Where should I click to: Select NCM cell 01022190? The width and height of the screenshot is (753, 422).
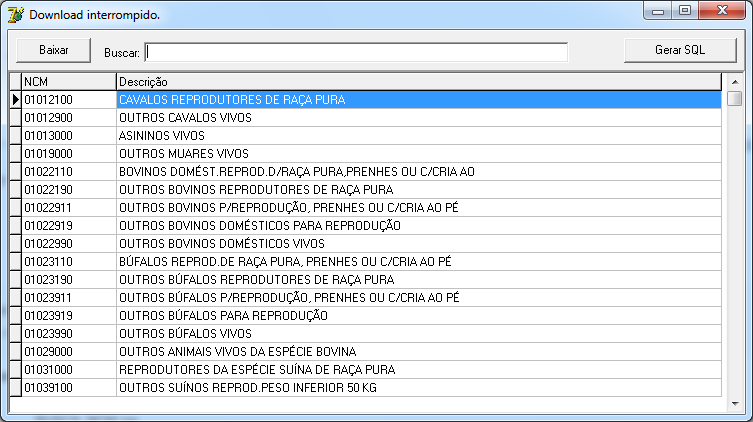[69, 190]
